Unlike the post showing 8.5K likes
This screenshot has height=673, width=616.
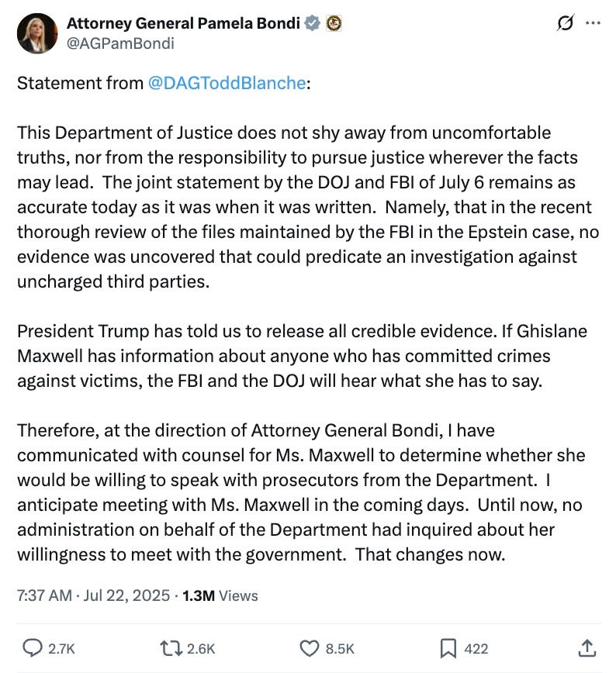310,647
